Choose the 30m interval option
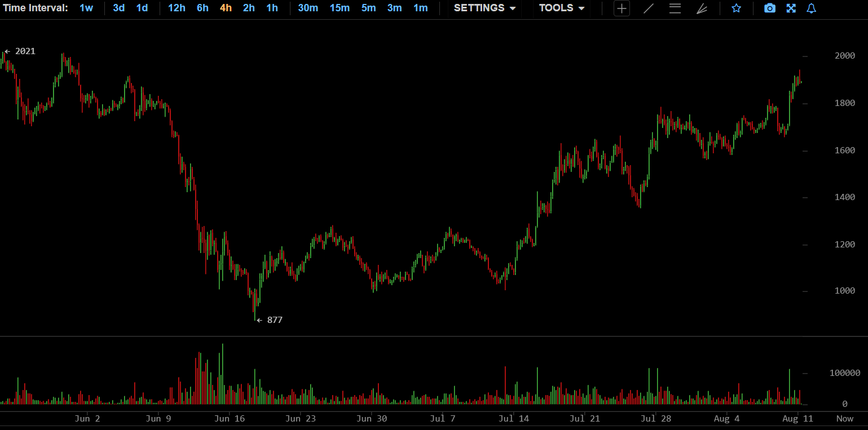Image resolution: width=868 pixels, height=430 pixels. pos(308,8)
